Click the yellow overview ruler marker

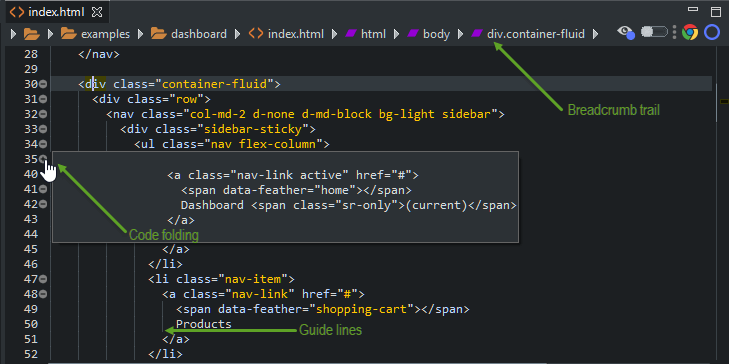click(724, 101)
